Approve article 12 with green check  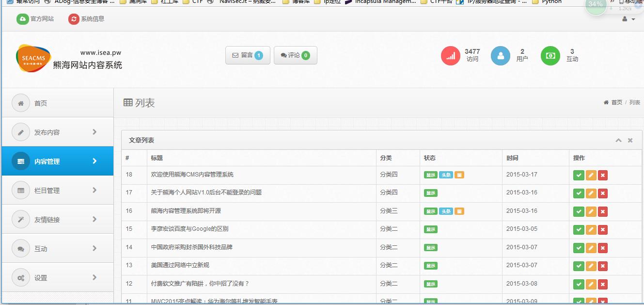coord(579,285)
